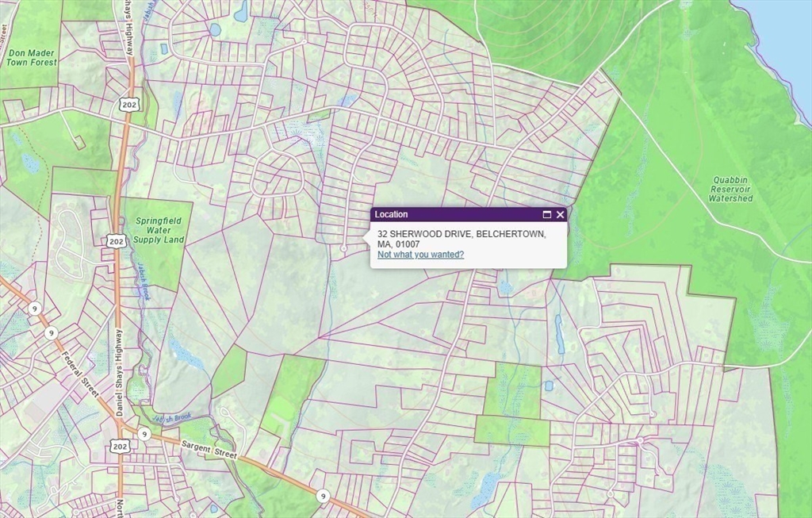Click the Route 9 shield at bottom map edge

point(323,497)
